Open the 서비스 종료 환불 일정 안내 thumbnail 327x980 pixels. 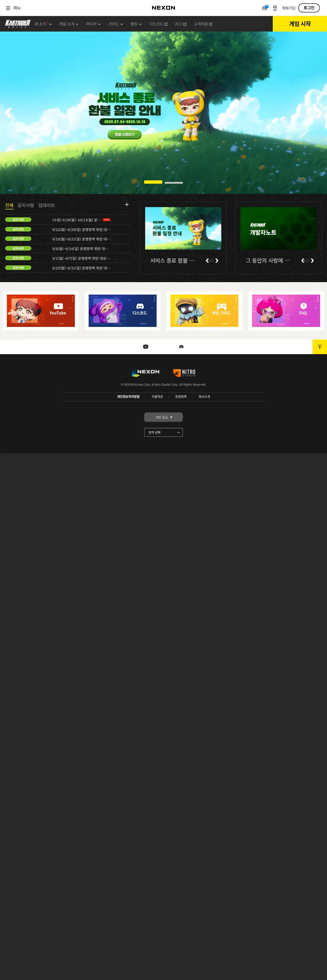[x=183, y=228]
